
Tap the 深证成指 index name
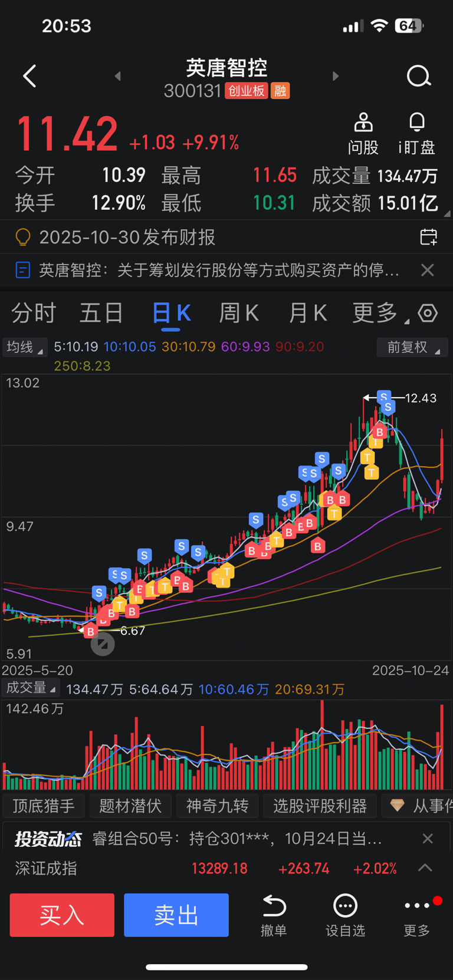(46, 868)
